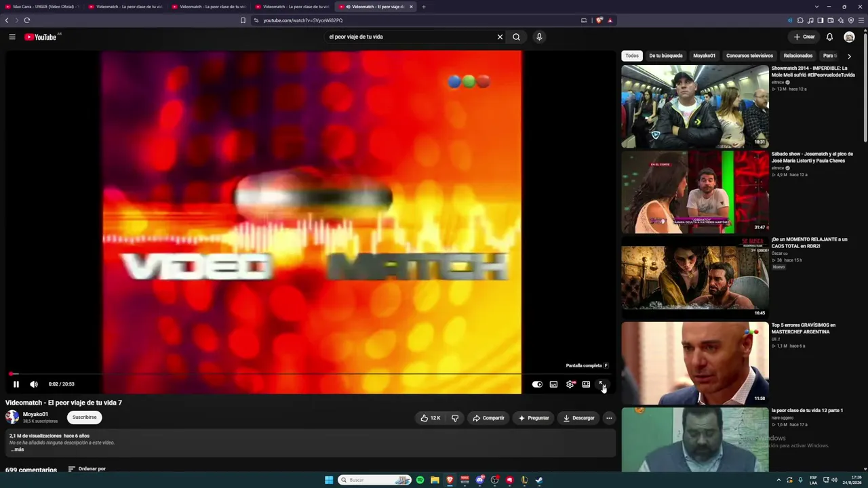Open Top 5 errores MASTERCHEF title link
Image resolution: width=868 pixels, height=488 pixels.
804,328
